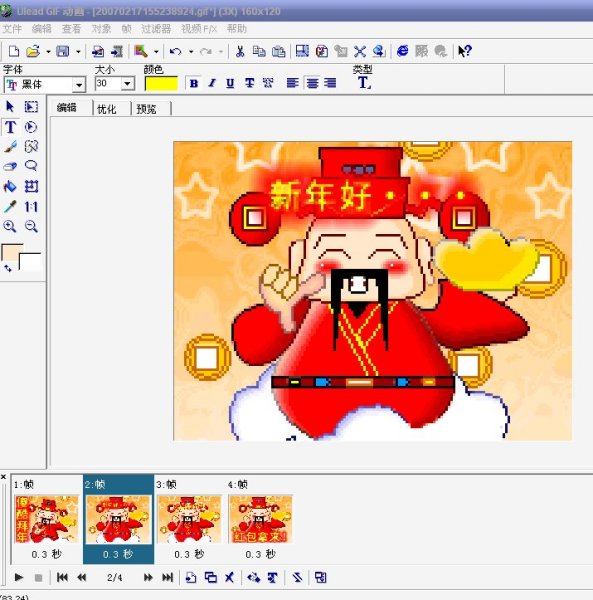Toggle Strikethrough text formatting
The image size is (593, 600).
click(249, 83)
